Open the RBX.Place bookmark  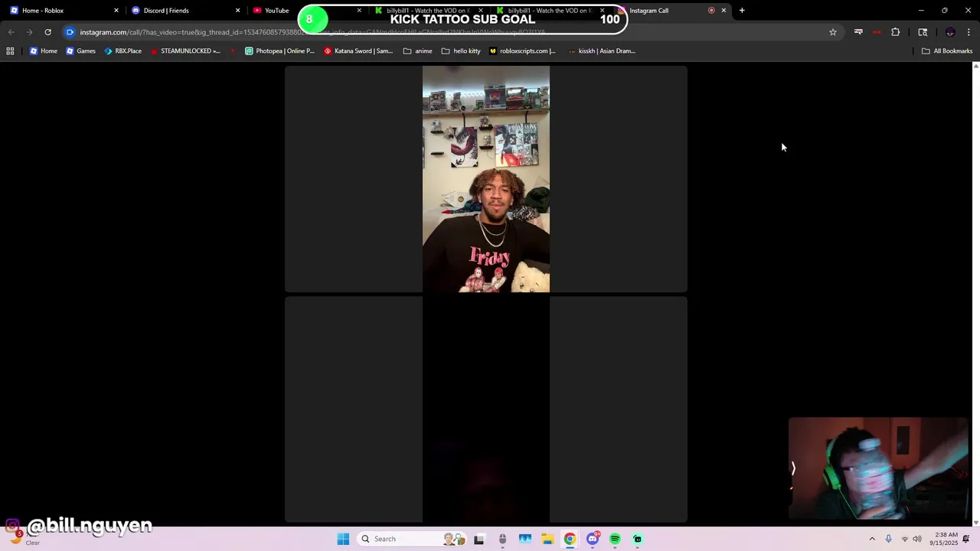(x=122, y=51)
